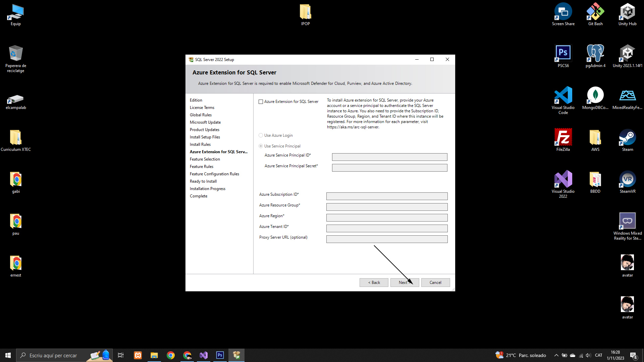Open the Git Bash desktop icon

tap(595, 14)
